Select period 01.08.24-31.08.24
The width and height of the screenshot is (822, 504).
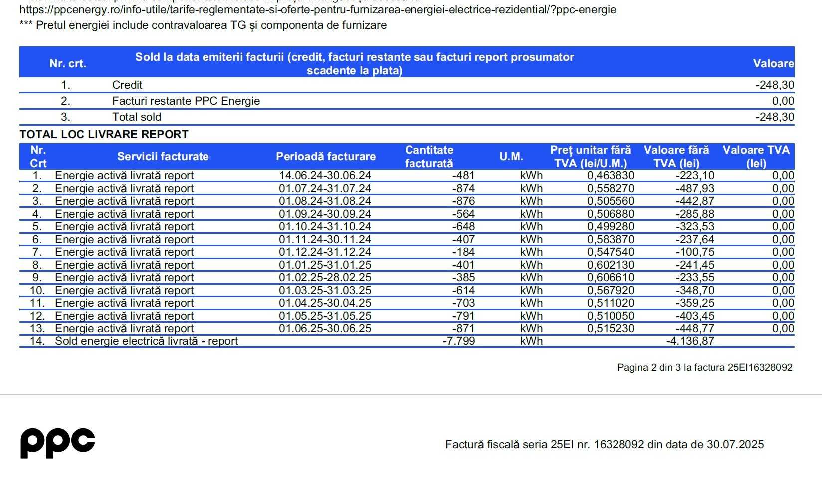point(325,201)
